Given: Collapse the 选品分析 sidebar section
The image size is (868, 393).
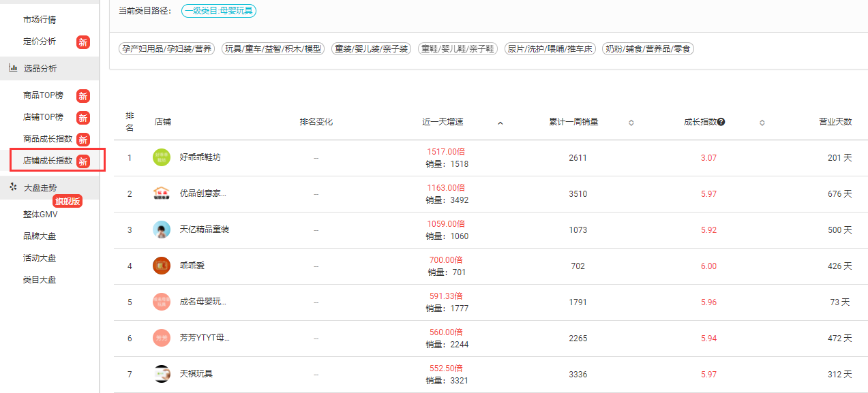Looking at the screenshot, I should click(x=40, y=68).
